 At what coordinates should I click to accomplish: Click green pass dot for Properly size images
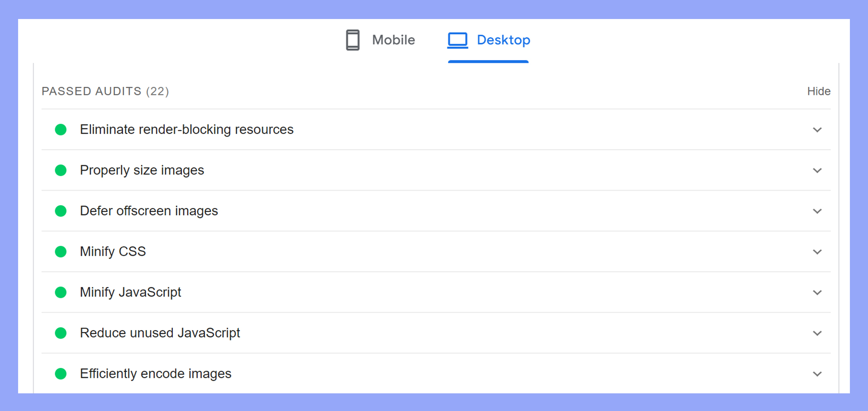click(x=61, y=170)
